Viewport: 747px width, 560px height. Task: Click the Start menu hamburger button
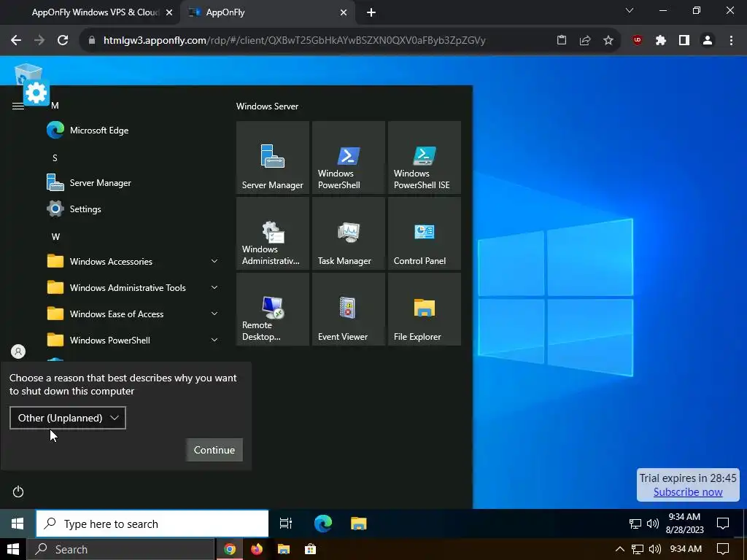pyautogui.click(x=18, y=106)
